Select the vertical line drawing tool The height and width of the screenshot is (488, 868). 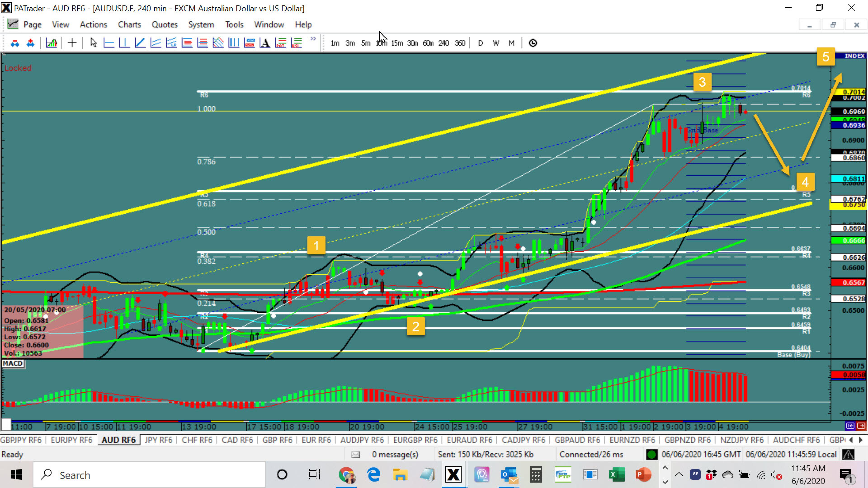[x=124, y=43]
